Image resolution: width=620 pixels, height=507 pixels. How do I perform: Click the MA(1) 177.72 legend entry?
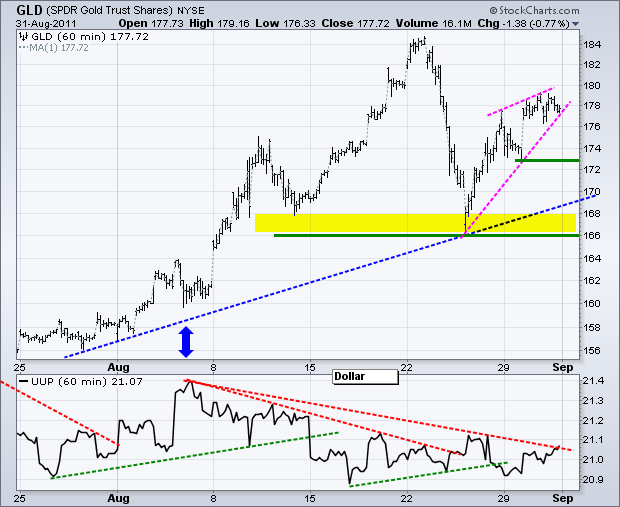pos(59,48)
